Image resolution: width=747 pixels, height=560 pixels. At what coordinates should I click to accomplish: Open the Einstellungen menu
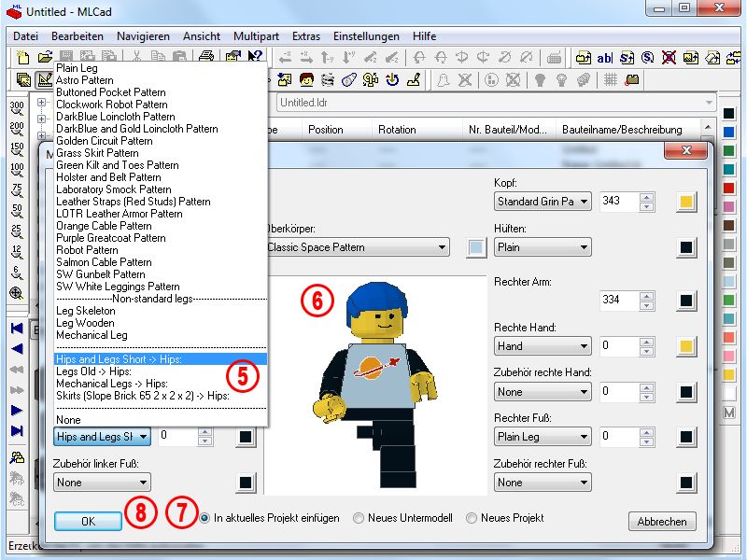pyautogui.click(x=366, y=36)
